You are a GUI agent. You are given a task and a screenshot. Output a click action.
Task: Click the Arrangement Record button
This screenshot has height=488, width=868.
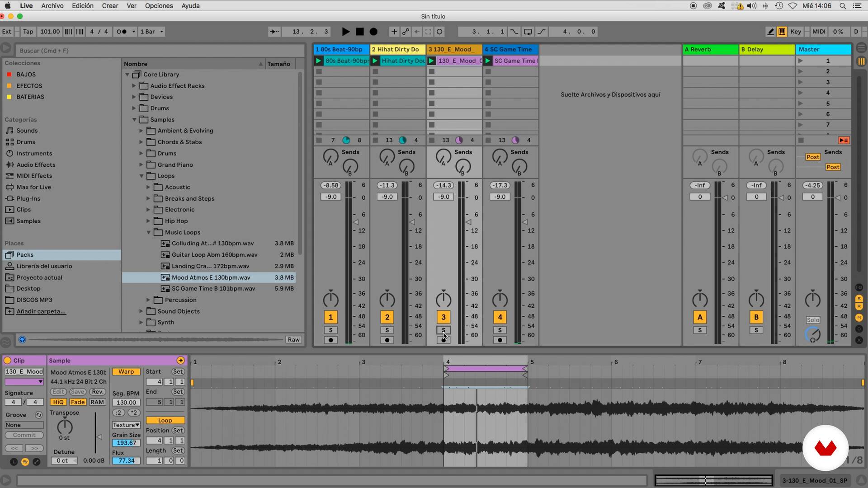(x=373, y=32)
